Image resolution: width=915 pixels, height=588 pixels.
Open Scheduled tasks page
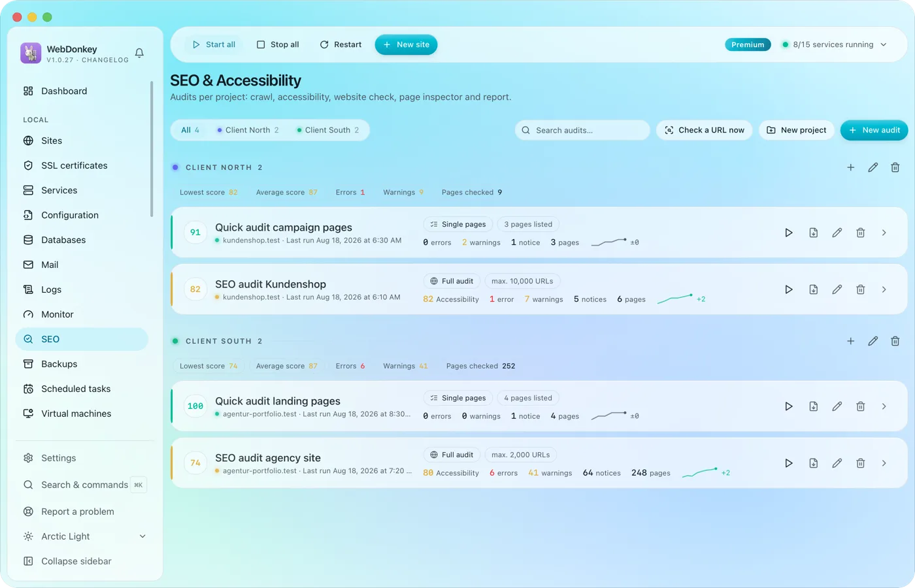pyautogui.click(x=82, y=389)
